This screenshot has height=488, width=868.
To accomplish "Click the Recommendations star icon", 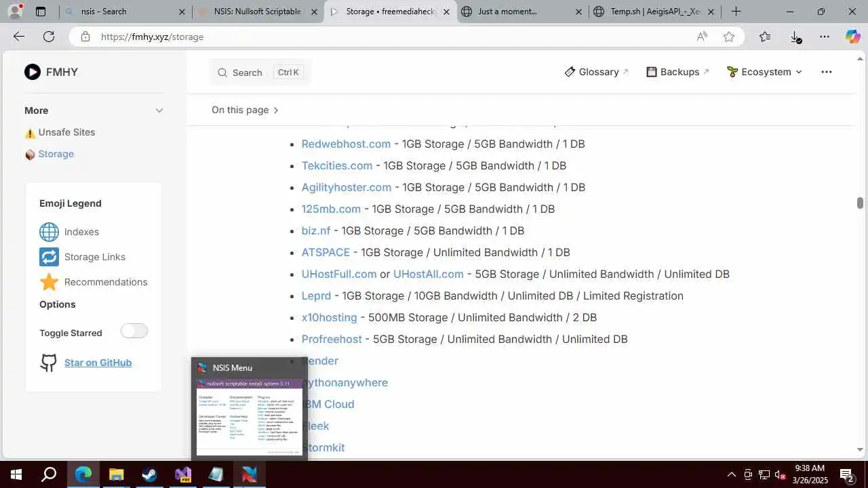I will pos(49,282).
